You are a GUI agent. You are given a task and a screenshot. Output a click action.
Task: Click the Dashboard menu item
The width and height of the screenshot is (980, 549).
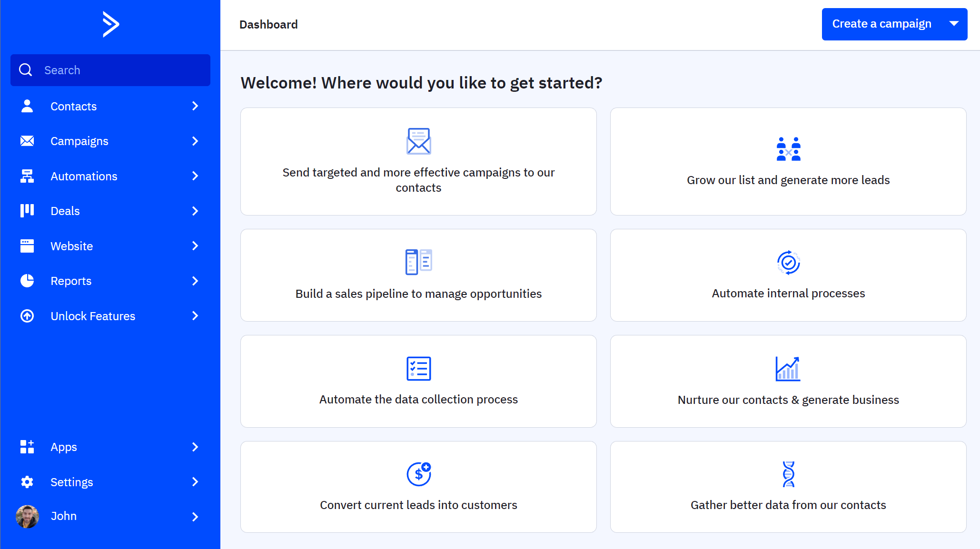point(268,24)
